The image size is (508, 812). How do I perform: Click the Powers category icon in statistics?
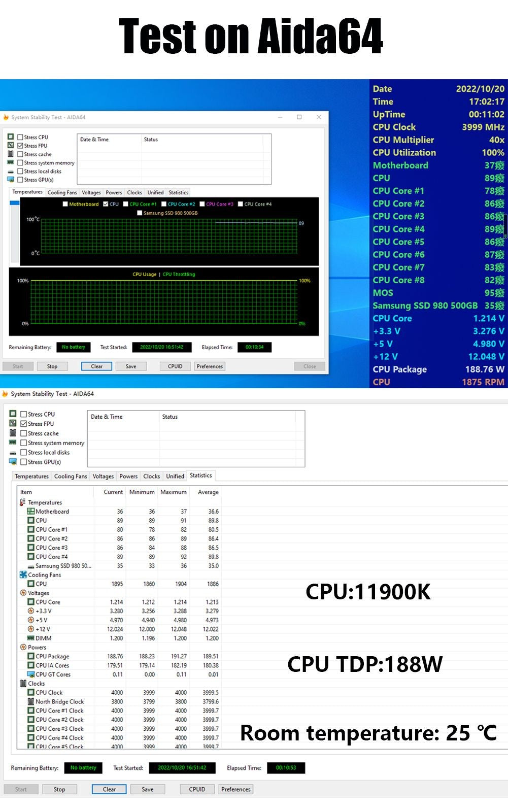tap(23, 647)
